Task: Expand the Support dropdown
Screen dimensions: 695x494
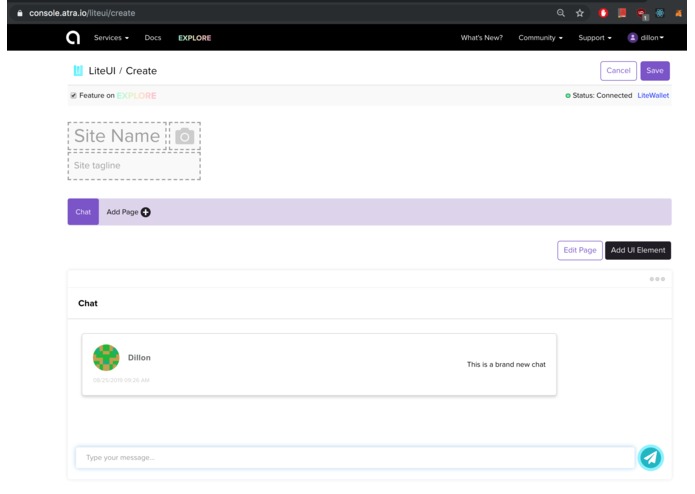Action: pyautogui.click(x=595, y=38)
